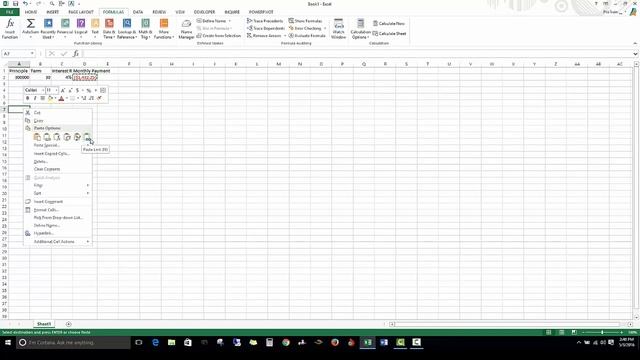Click the first Paste option icon

pos(37,137)
